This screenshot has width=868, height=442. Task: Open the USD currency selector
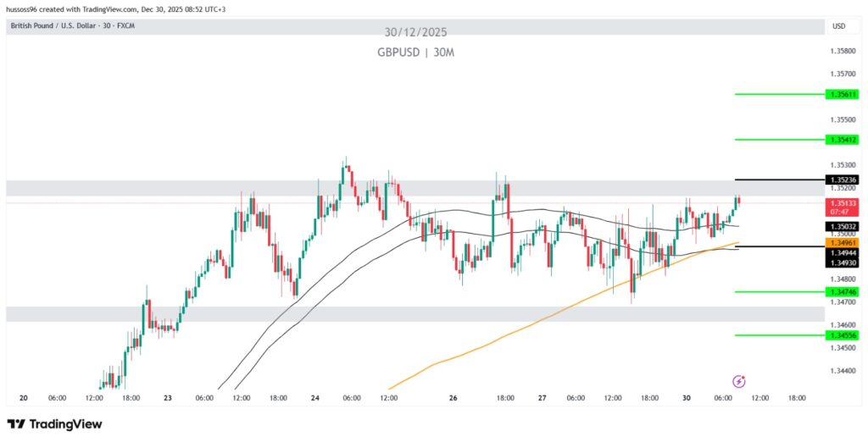(839, 26)
